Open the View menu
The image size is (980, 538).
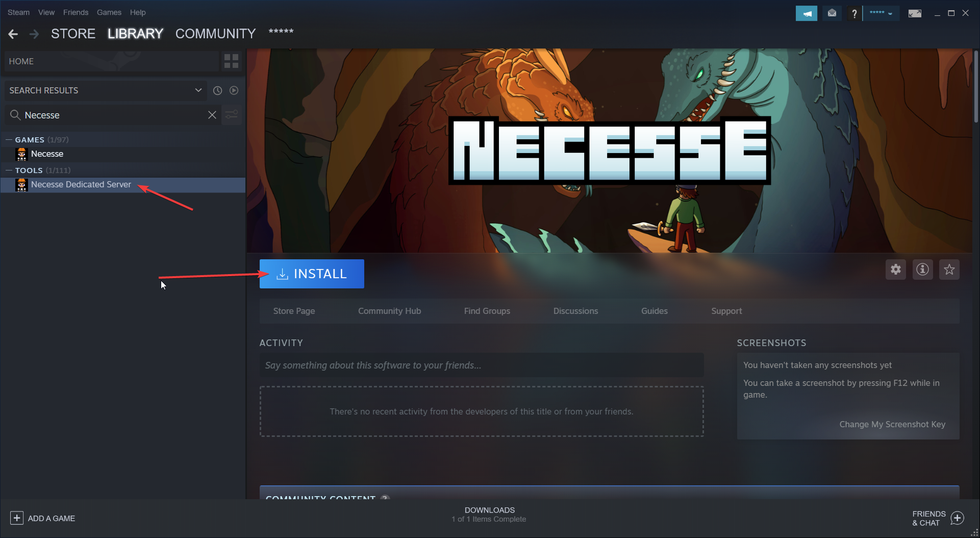pos(46,12)
